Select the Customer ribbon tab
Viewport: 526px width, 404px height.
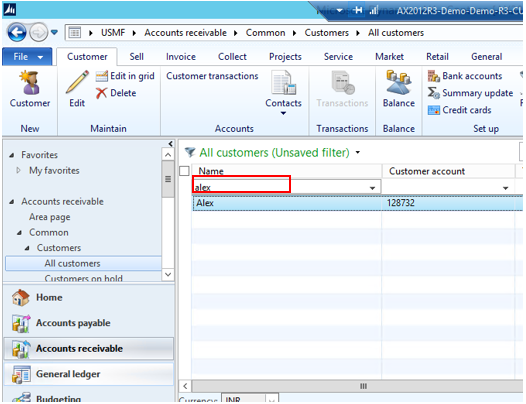(x=87, y=57)
